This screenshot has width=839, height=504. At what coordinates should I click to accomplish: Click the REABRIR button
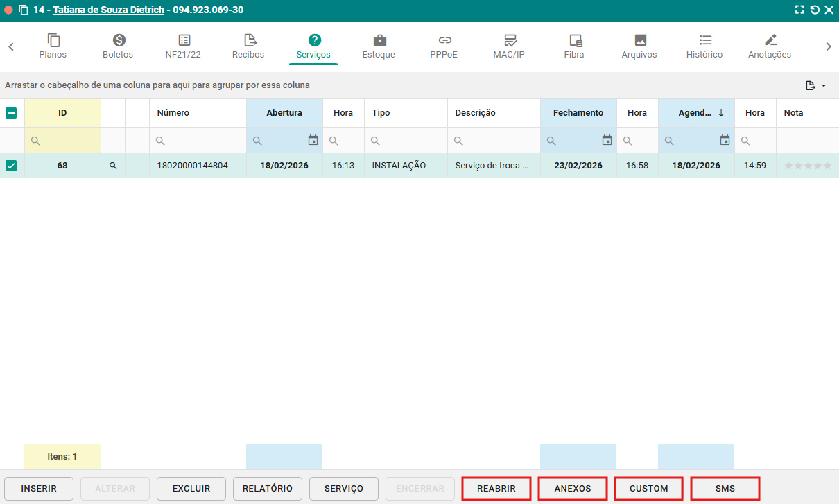(496, 489)
